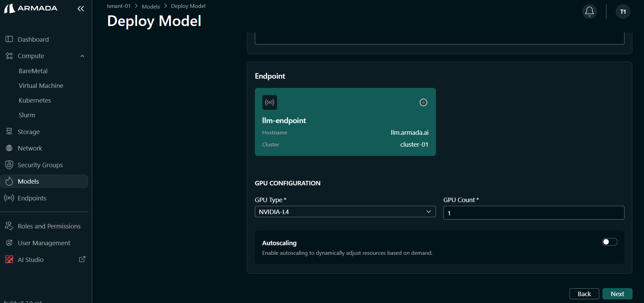Viewport: 644px width, 303px height.
Task: Click the Deploy Model breadcrumb
Action: coord(188,6)
